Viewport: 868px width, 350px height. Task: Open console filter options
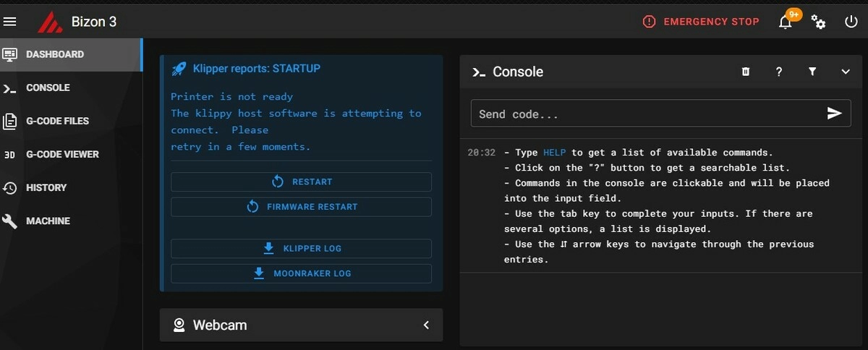tap(812, 72)
